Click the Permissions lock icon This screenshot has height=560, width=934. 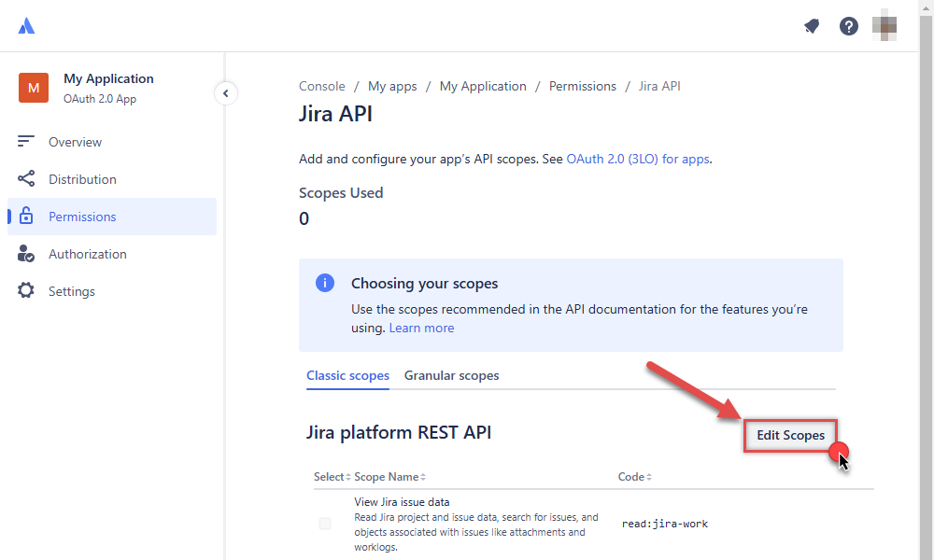pos(25,216)
